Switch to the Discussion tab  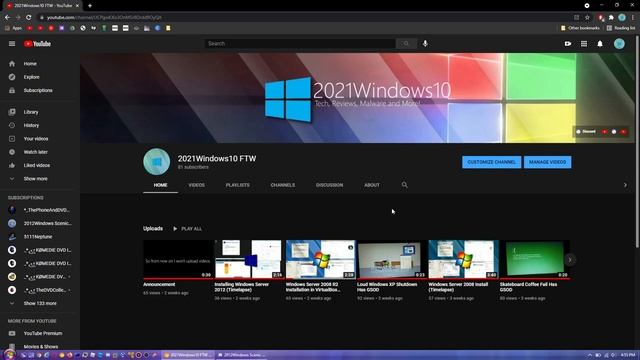[x=329, y=185]
